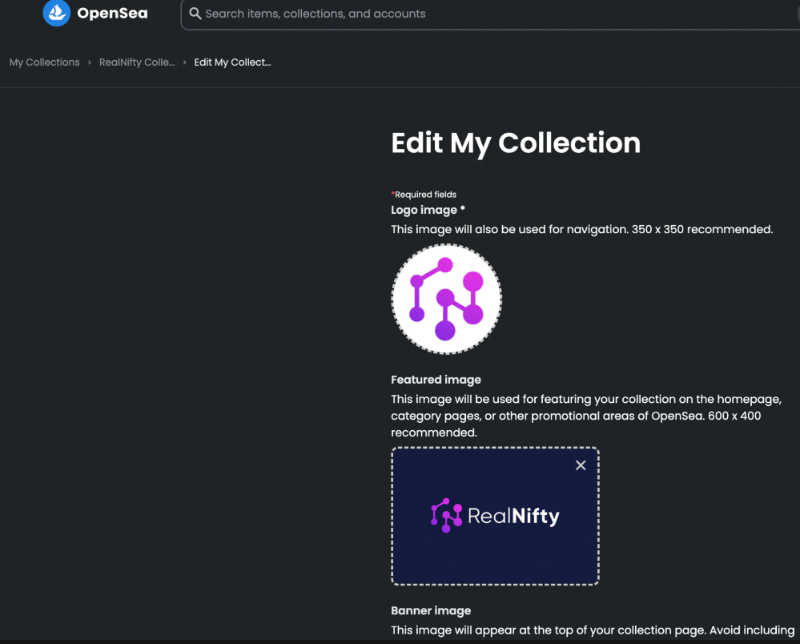Image resolution: width=800 pixels, height=644 pixels.
Task: Click the Edit My Collection heading
Action: [516, 143]
